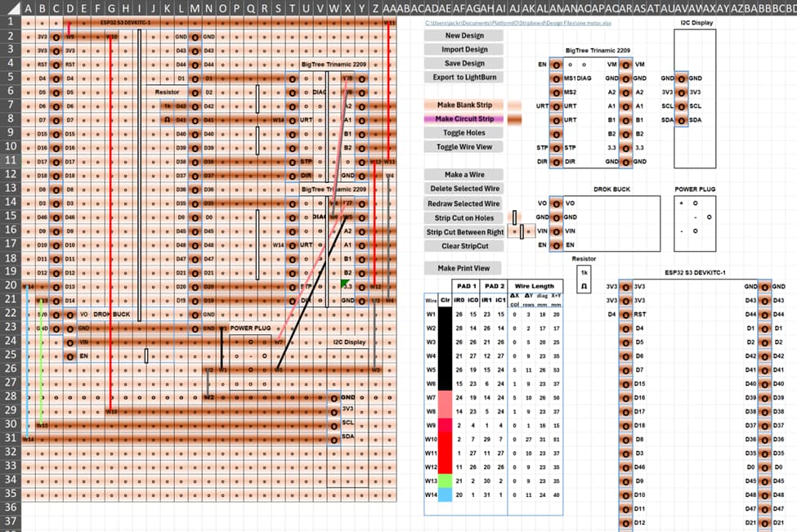Click the pink Clr swatch for wire W7

pos(446,397)
